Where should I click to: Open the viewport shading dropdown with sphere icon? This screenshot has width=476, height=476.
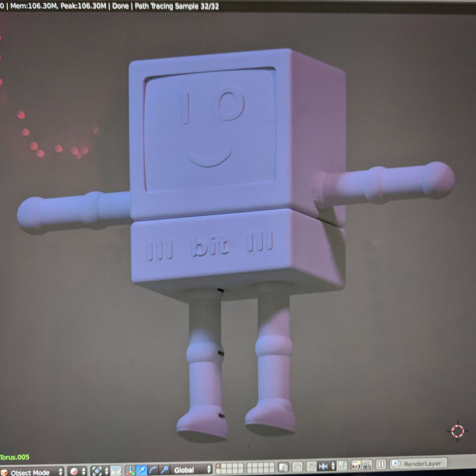77,471
